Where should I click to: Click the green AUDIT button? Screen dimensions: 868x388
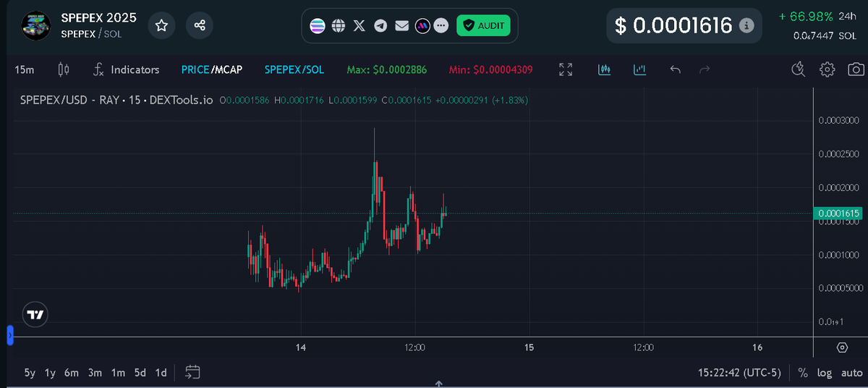(483, 25)
